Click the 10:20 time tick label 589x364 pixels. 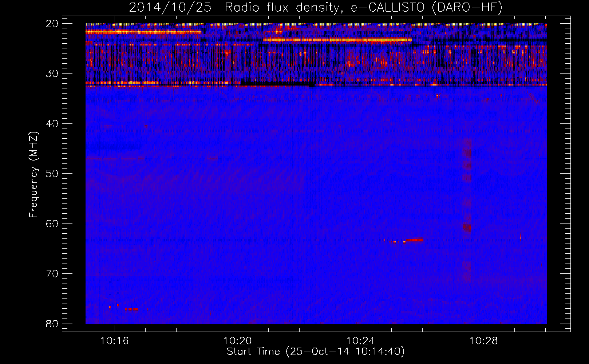238,341
